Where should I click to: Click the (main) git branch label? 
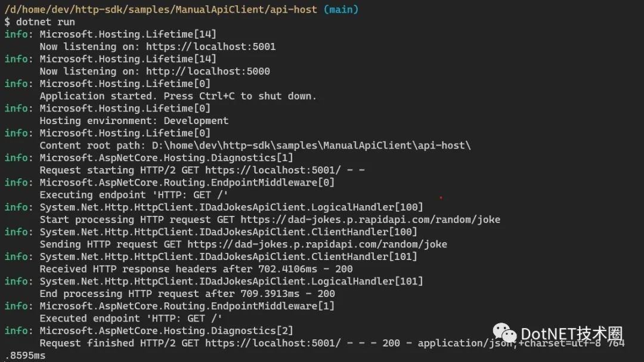[341, 9]
